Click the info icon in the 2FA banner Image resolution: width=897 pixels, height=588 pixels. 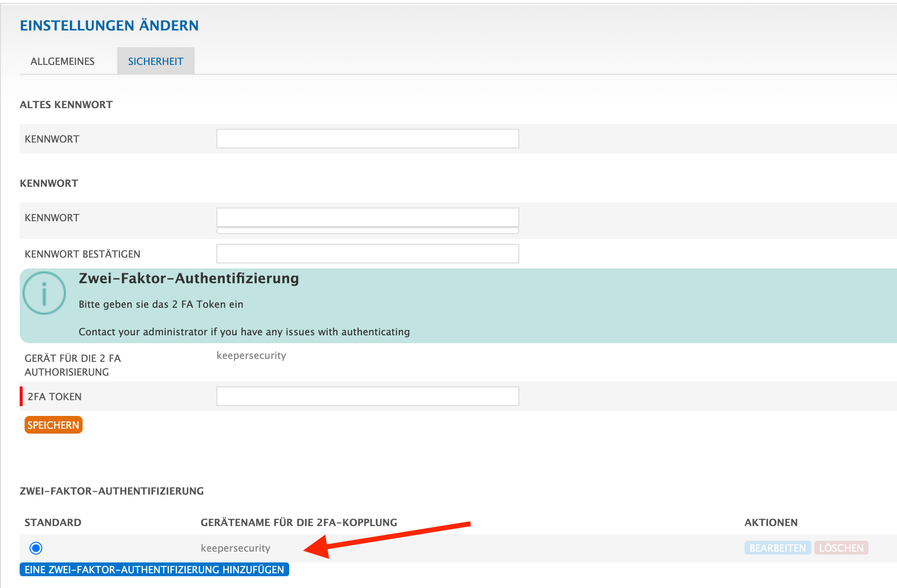(44, 293)
